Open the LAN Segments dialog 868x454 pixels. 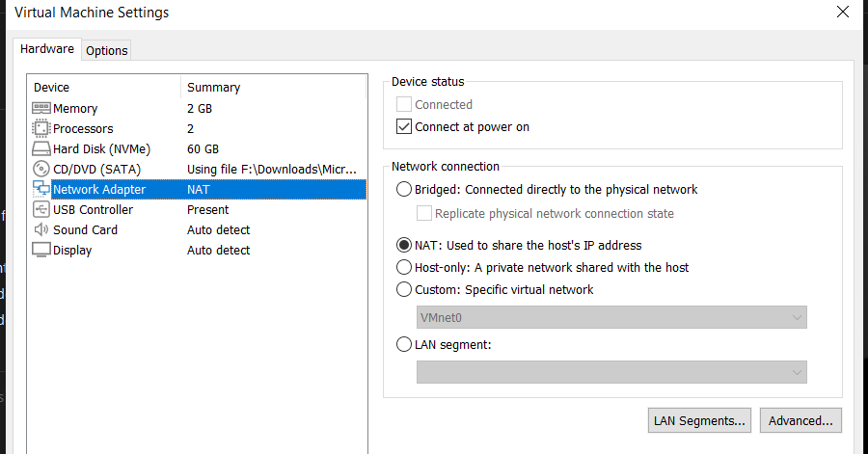699,420
